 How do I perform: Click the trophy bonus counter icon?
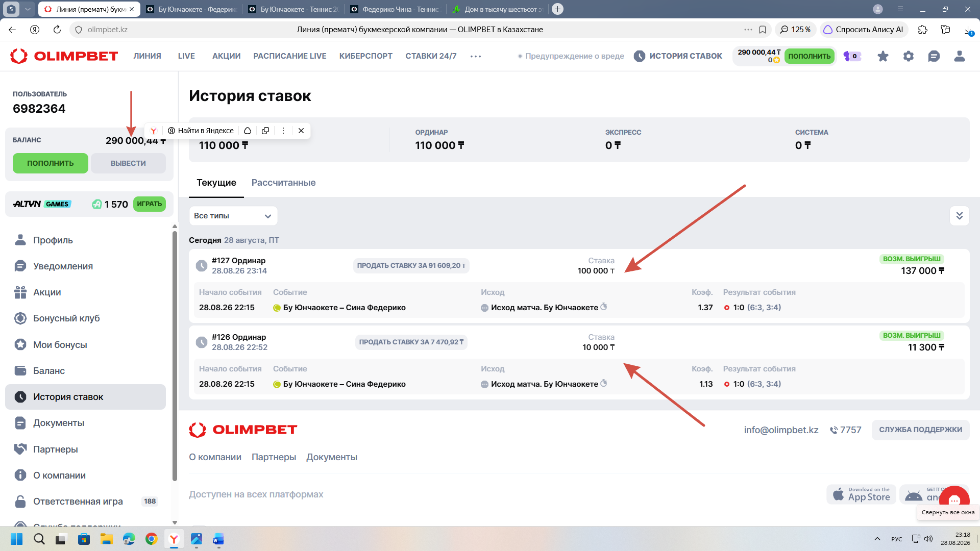coord(852,56)
